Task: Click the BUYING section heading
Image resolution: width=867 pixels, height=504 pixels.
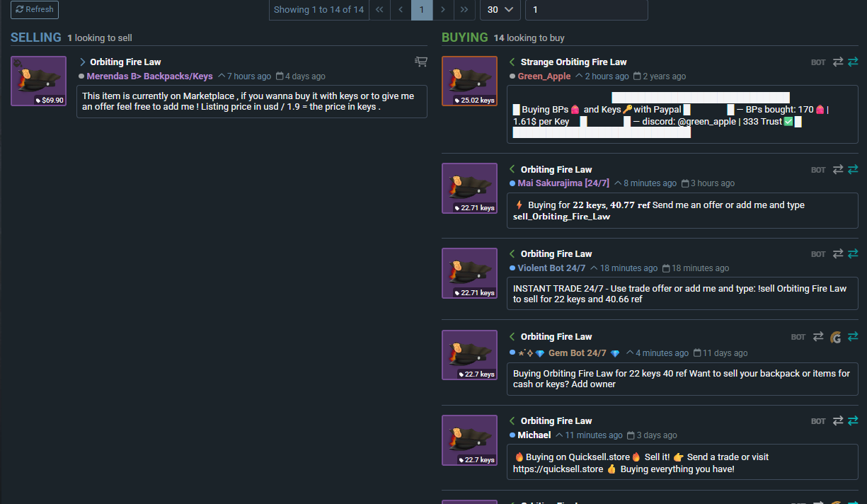Action: (x=465, y=38)
